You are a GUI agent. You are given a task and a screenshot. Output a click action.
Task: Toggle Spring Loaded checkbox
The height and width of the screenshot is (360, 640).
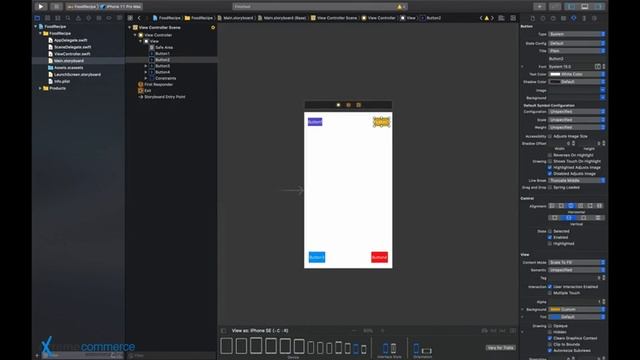click(x=550, y=187)
